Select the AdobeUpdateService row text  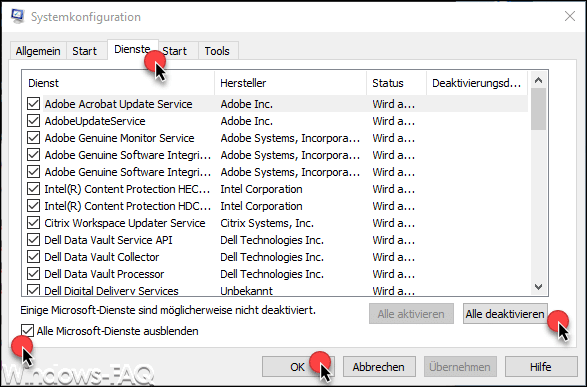click(x=95, y=121)
